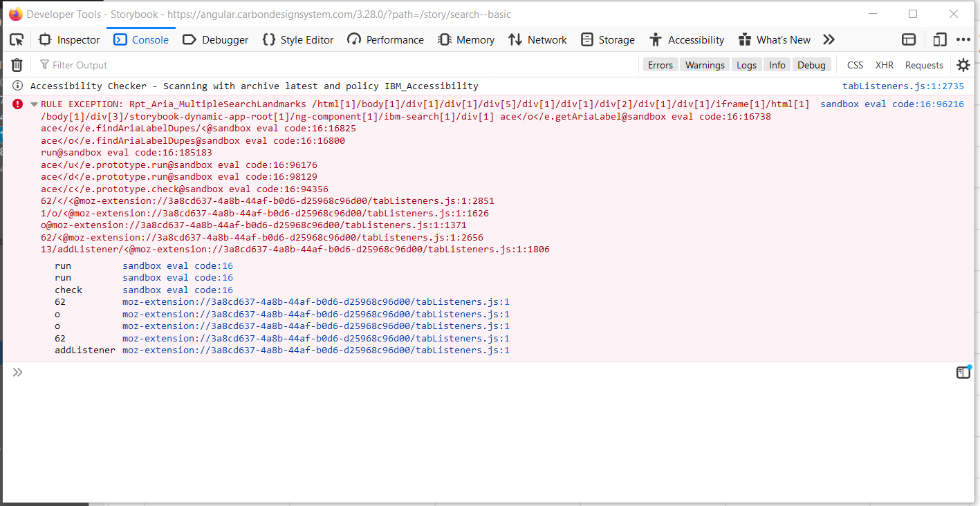Switch to the Accessibility panel
This screenshot has width=980, height=506.
[687, 39]
